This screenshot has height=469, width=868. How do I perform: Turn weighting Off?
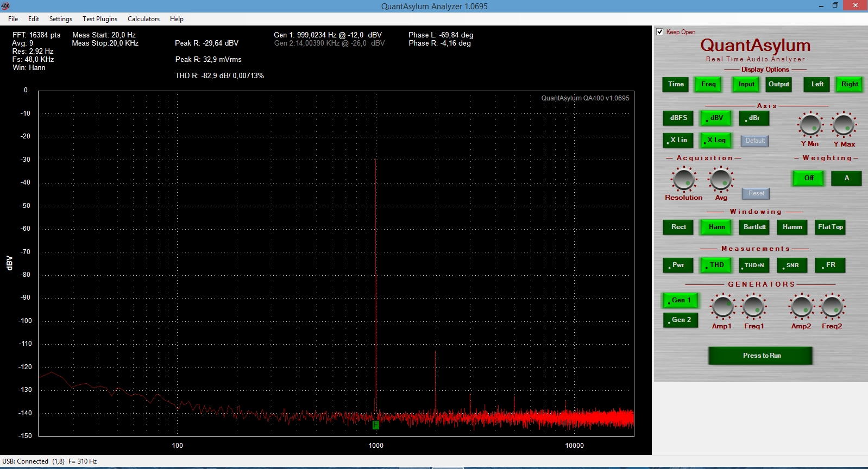(x=809, y=178)
